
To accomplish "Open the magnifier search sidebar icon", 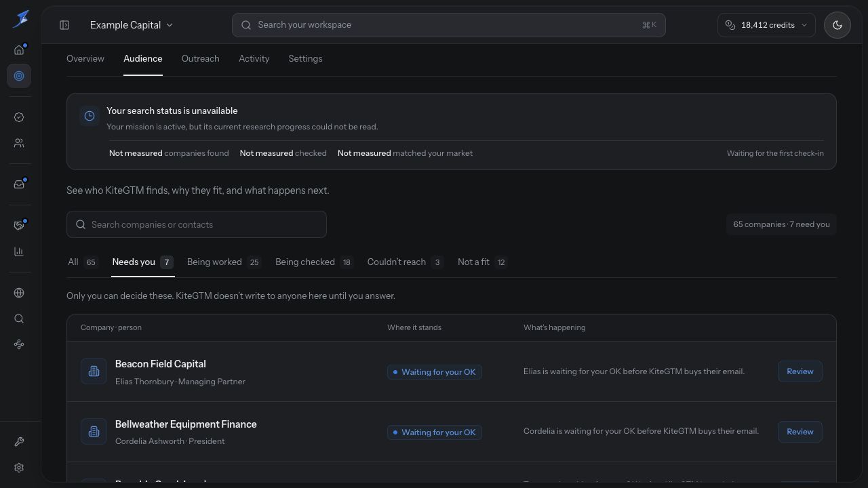I will click(x=19, y=319).
